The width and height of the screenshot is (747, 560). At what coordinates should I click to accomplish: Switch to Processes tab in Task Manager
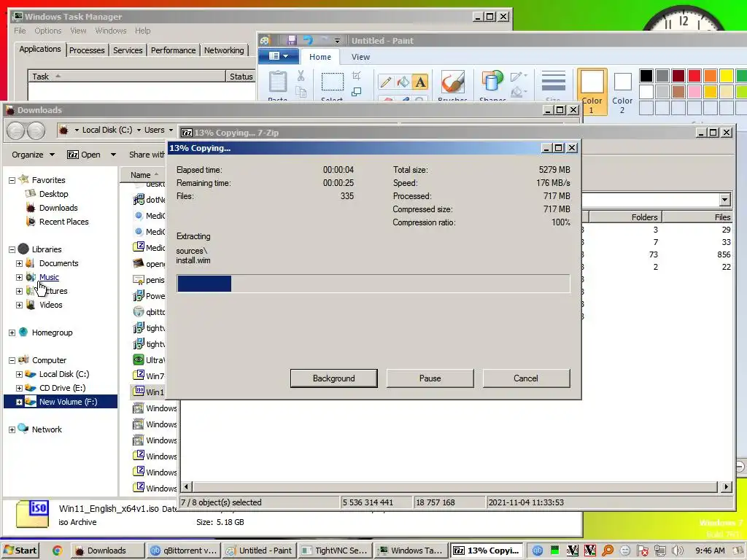coord(87,50)
